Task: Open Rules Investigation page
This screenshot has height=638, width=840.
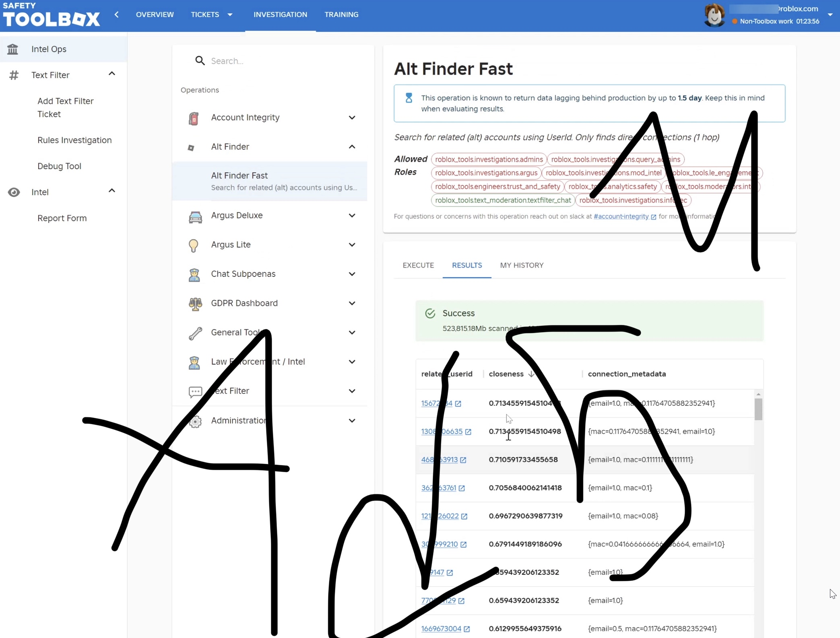Action: [74, 140]
